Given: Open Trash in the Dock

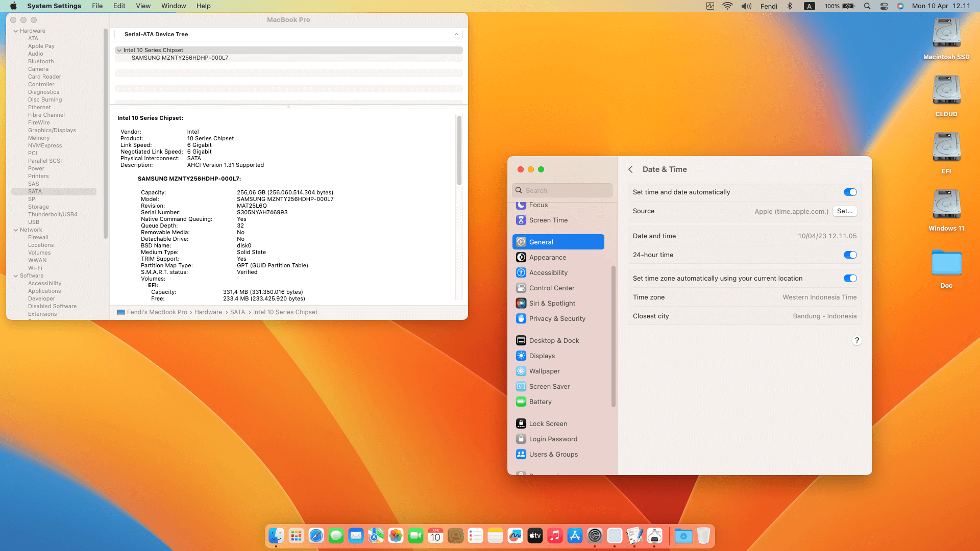Looking at the screenshot, I should [x=703, y=536].
